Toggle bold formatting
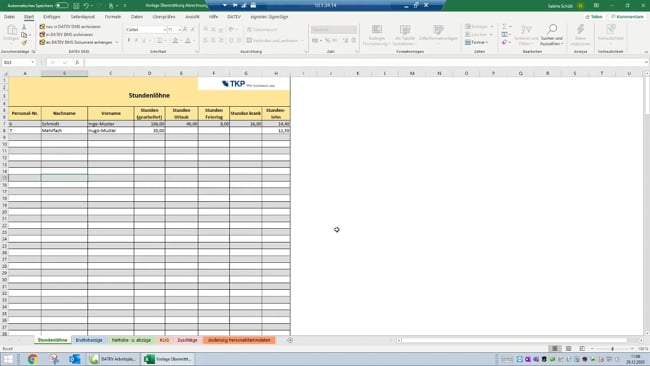The image size is (650, 366). 129,41
